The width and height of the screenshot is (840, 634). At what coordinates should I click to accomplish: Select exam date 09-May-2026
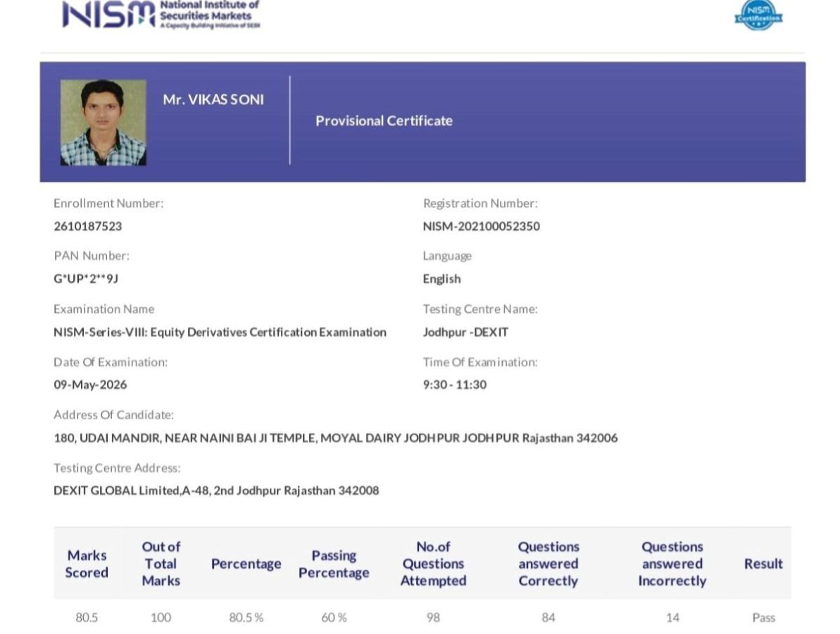click(x=90, y=385)
